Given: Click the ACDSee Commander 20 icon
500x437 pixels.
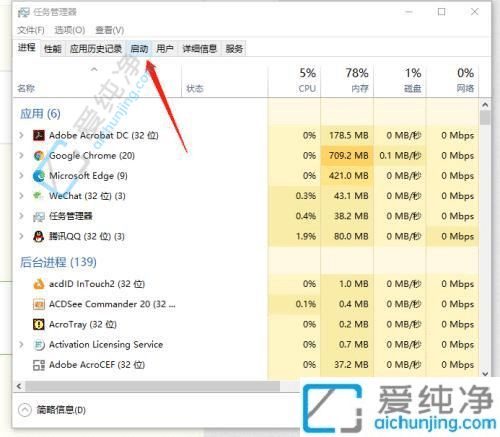Looking at the screenshot, I should (39, 304).
